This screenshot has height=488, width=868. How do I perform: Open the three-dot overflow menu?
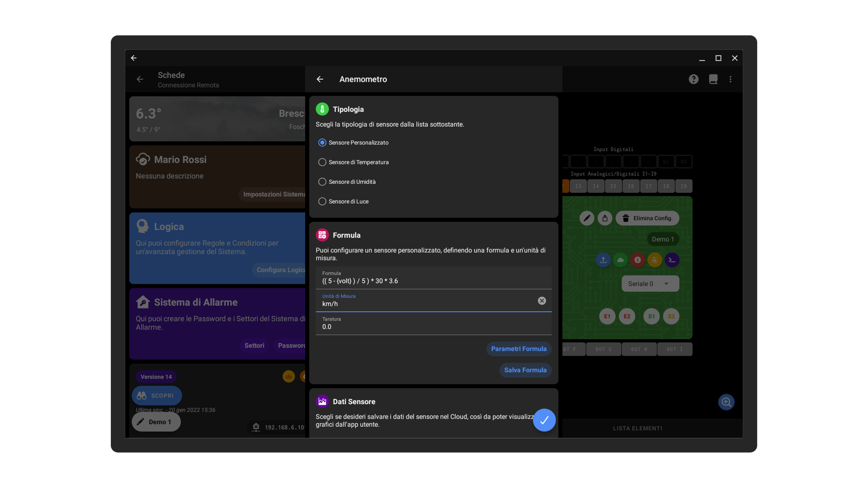730,79
